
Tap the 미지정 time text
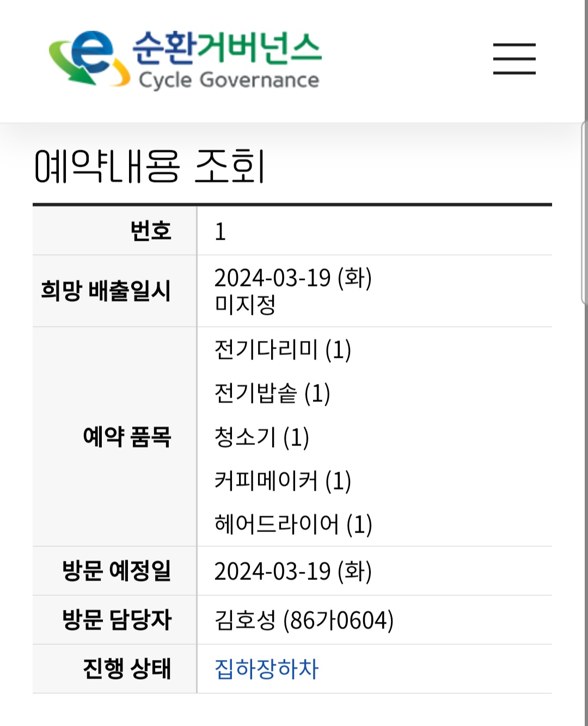point(245,304)
